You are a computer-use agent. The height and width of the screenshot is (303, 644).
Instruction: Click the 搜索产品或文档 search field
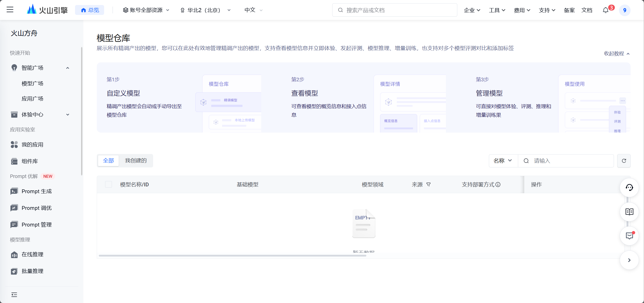[394, 10]
